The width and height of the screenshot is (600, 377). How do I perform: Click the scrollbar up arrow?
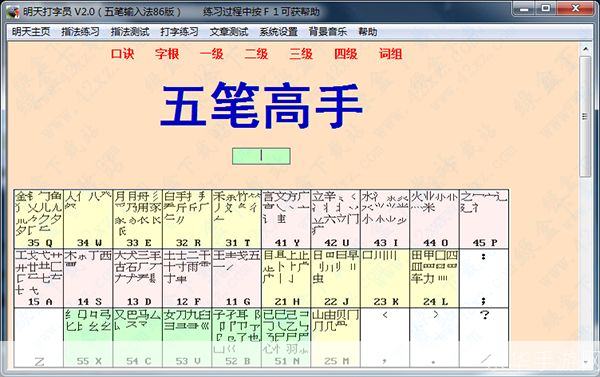(585, 49)
